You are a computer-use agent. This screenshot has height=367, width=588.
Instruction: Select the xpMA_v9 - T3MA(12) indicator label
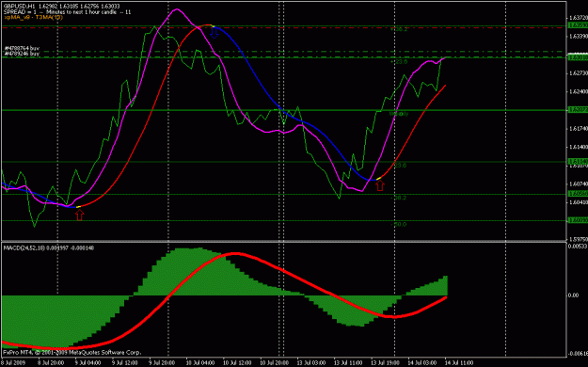pyautogui.click(x=33, y=17)
